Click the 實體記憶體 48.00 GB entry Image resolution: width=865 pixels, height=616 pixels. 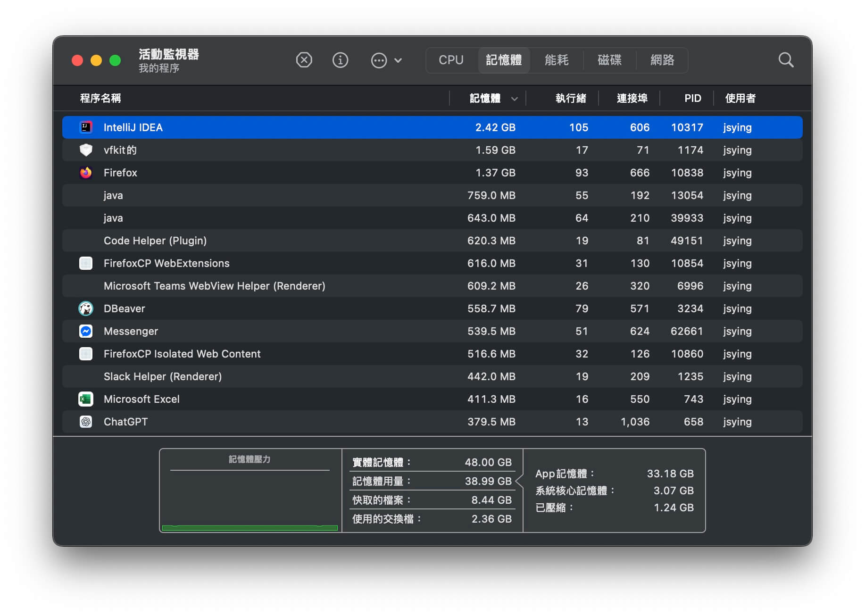pos(432,462)
